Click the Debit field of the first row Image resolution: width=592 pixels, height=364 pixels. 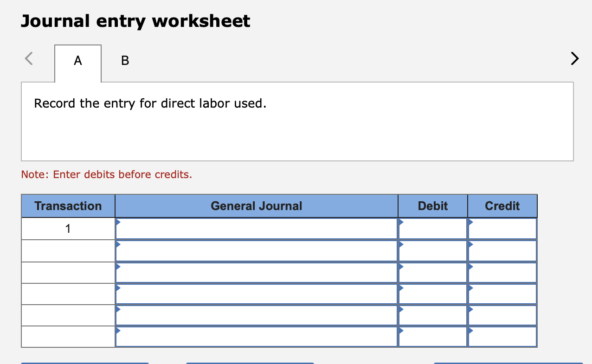tap(434, 229)
